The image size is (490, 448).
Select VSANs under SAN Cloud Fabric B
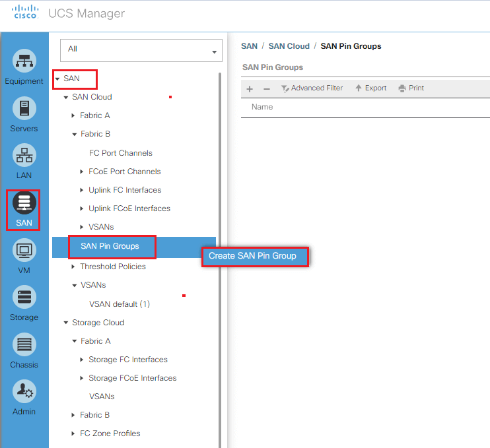[101, 227]
